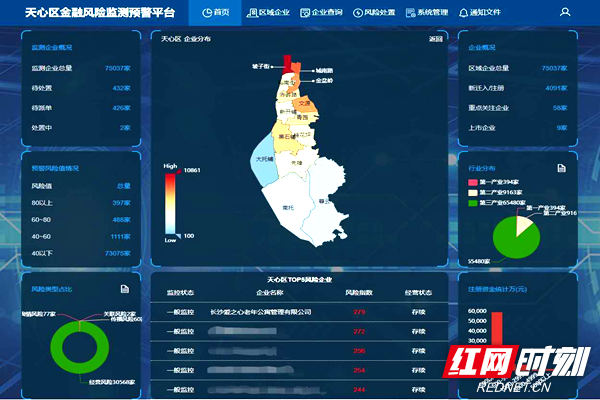This screenshot has width=600, height=400.
Task: Open the 企业查询 menu item
Action: (x=320, y=13)
